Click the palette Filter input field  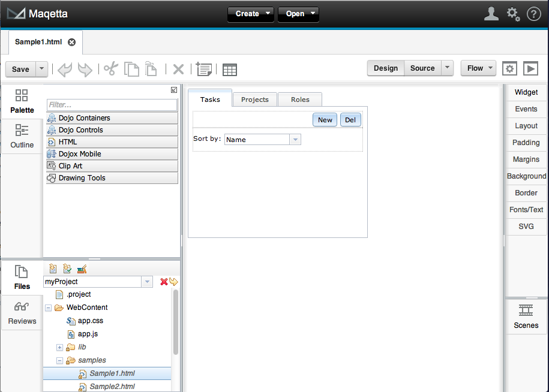(112, 105)
